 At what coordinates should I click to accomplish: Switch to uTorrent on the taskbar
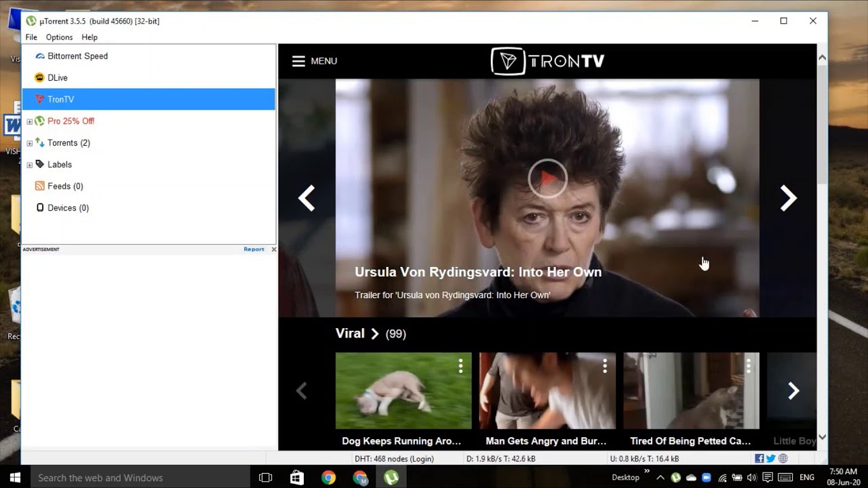[391, 478]
